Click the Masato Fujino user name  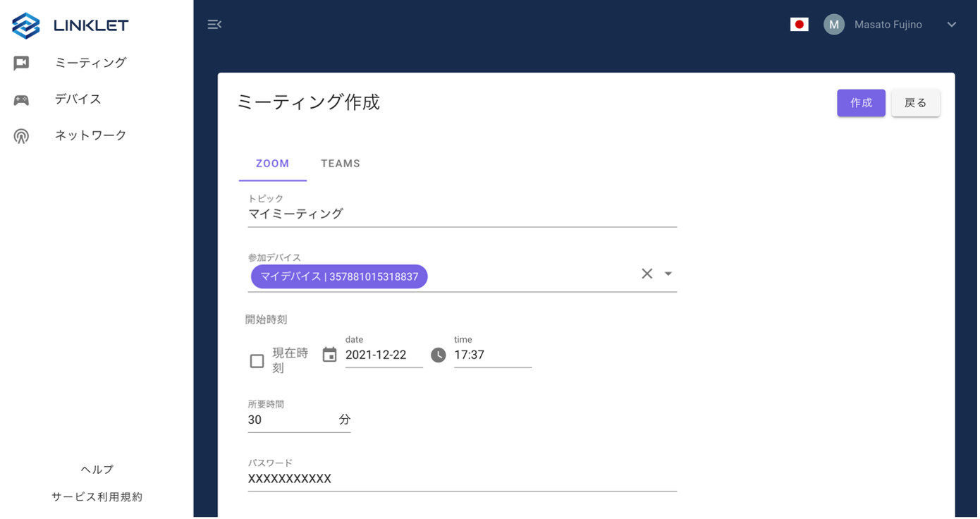[888, 25]
